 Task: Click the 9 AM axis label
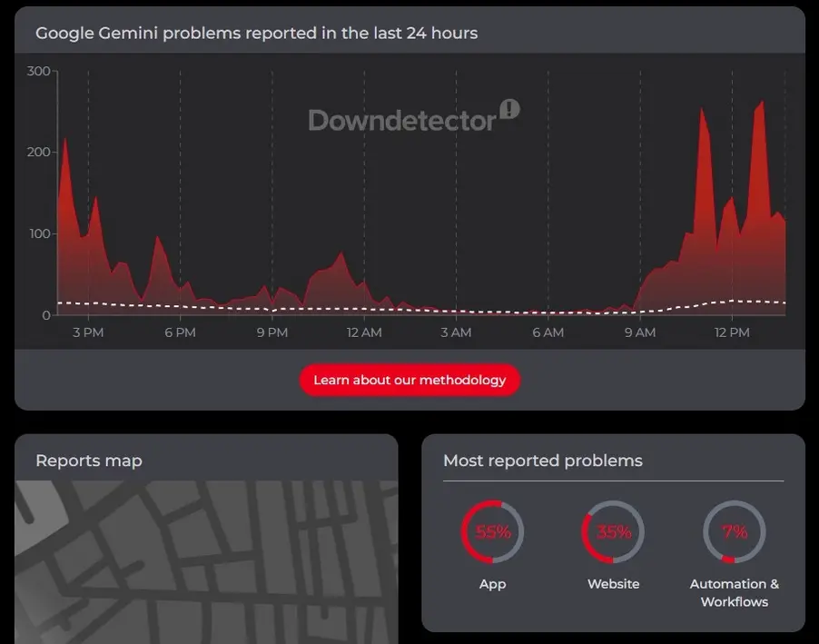click(640, 332)
